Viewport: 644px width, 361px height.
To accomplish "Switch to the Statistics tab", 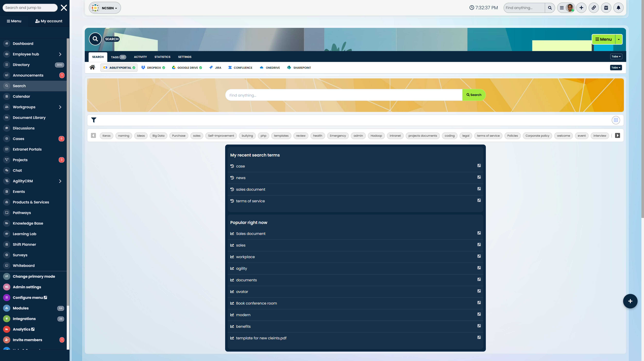I will (162, 57).
